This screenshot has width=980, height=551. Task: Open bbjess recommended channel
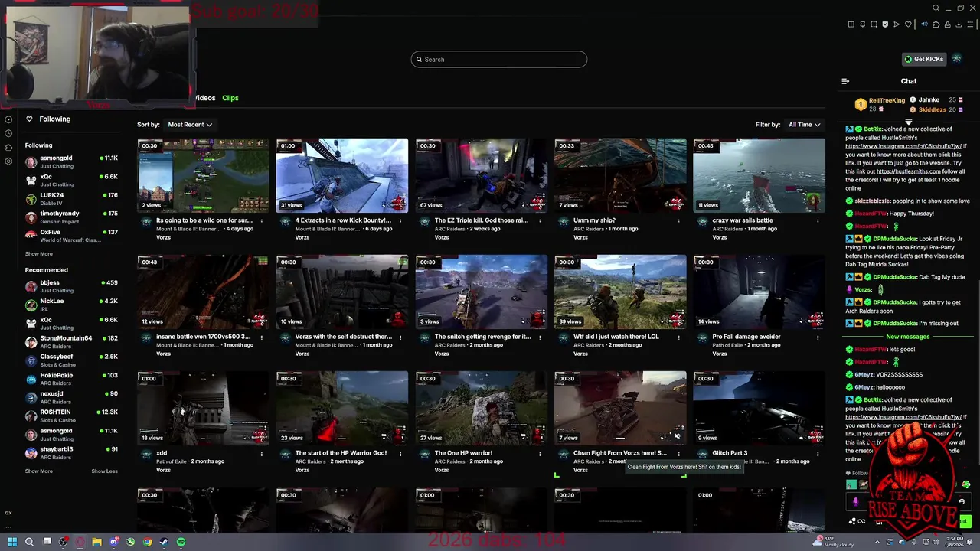tap(71, 286)
